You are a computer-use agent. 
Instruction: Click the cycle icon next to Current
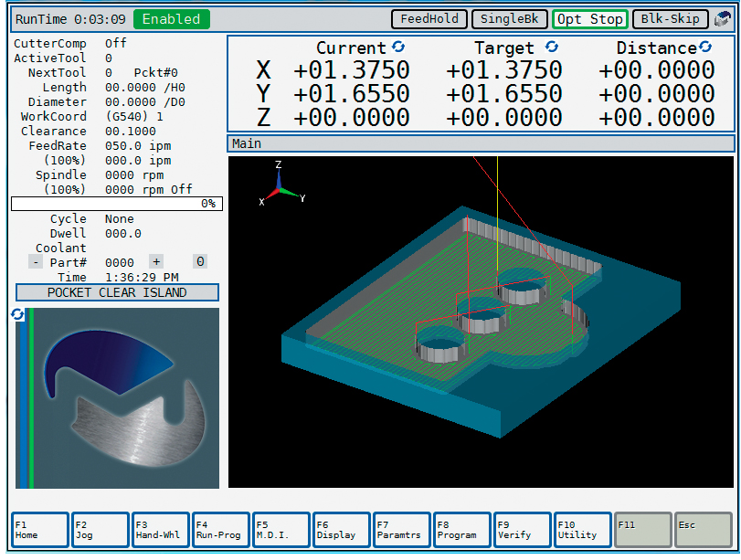click(x=398, y=47)
